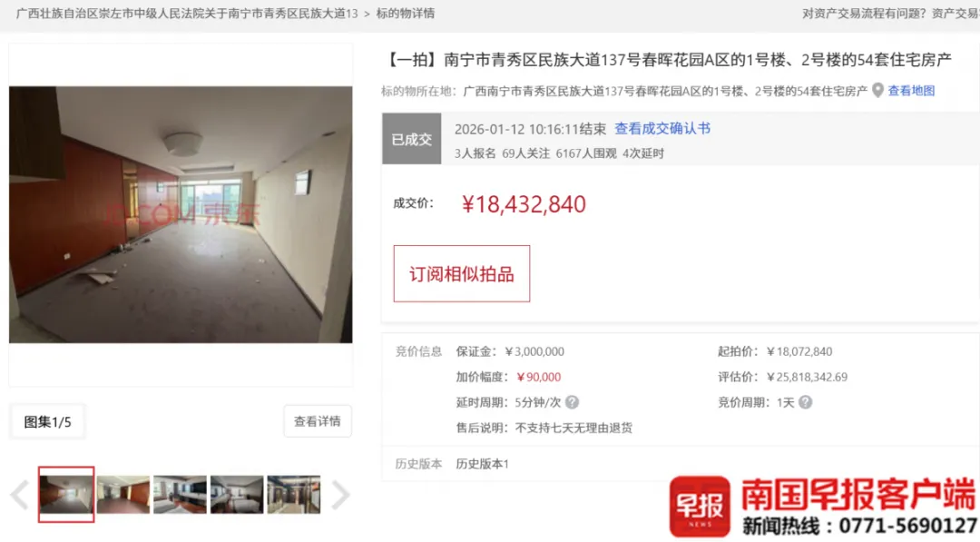Viewport: 980px width, 542px height.
Task: Click the main property photo
Action: point(181,214)
